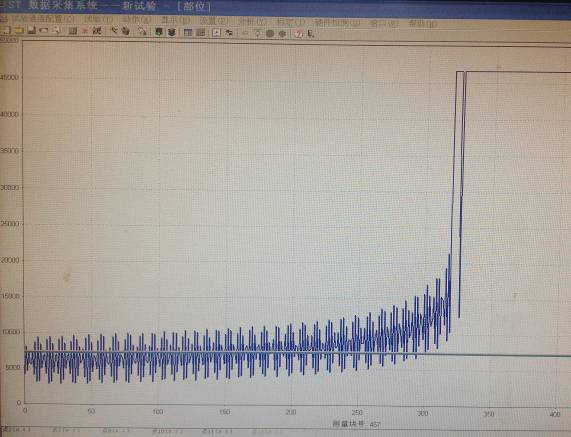Screen dimensions: 571x437
Task: Click the red circular help icon
Action: [299, 34]
